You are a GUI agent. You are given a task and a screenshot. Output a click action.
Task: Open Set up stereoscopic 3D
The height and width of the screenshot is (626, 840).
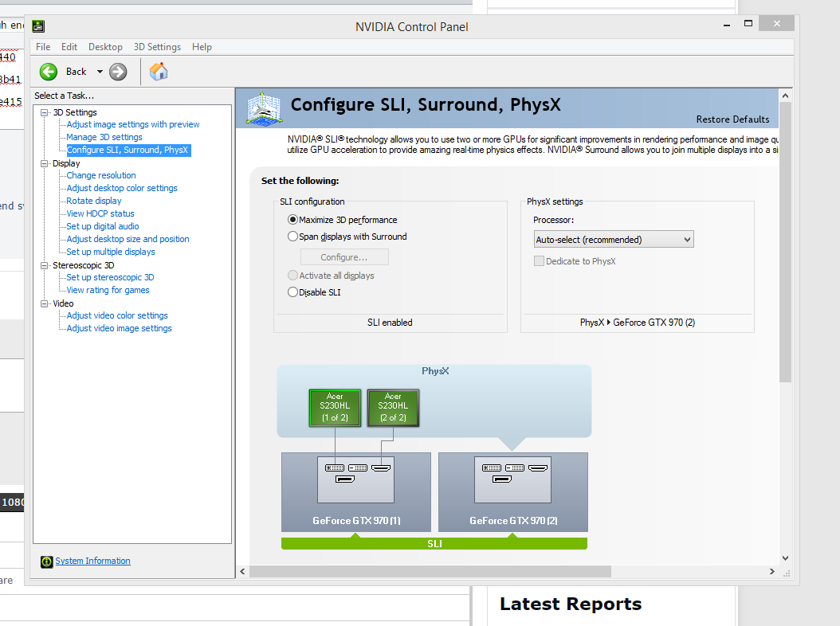110,277
